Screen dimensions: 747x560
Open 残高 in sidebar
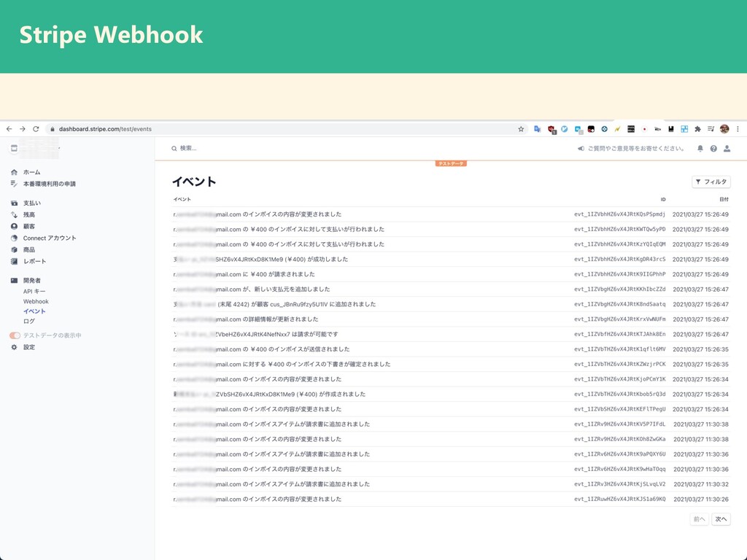tap(28, 215)
